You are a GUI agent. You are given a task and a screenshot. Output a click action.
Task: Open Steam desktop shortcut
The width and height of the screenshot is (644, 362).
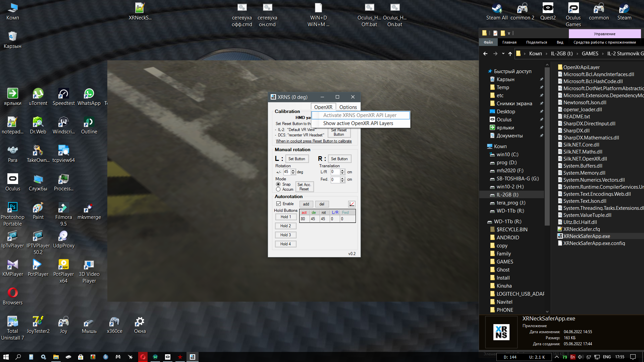[624, 11]
